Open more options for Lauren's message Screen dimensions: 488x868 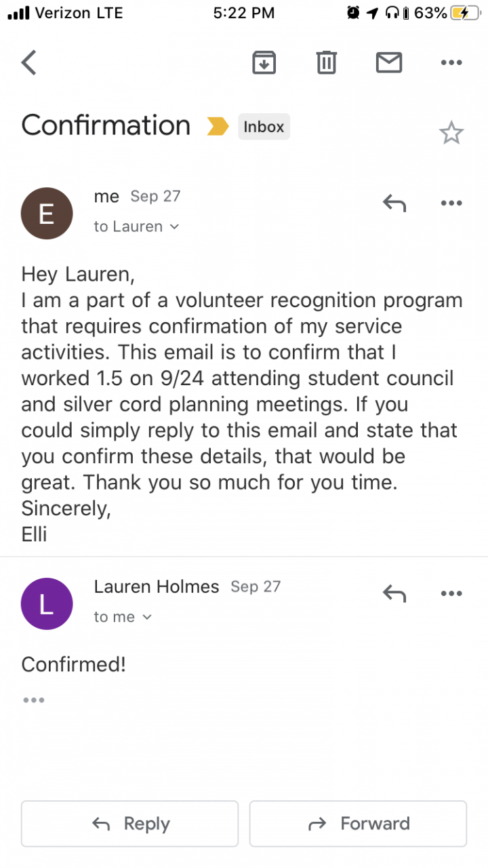(x=451, y=593)
